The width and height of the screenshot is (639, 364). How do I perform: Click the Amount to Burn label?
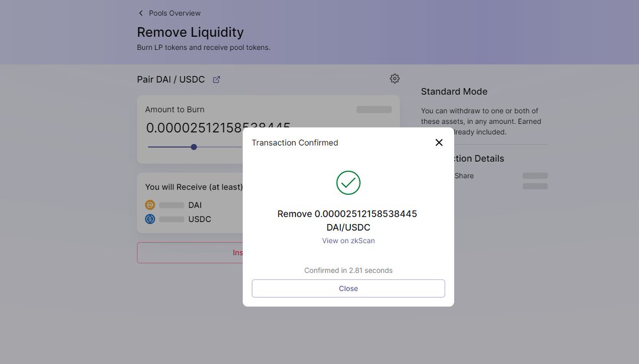(175, 110)
